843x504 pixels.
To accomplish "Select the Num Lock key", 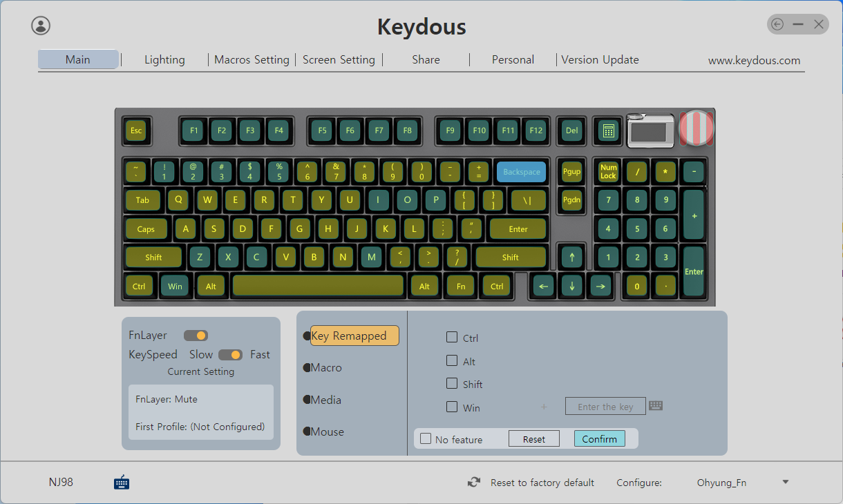I will point(608,172).
